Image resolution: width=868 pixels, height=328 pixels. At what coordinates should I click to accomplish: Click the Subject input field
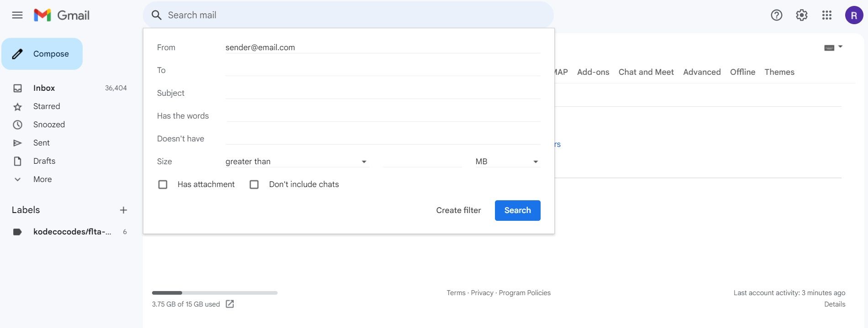point(383,93)
